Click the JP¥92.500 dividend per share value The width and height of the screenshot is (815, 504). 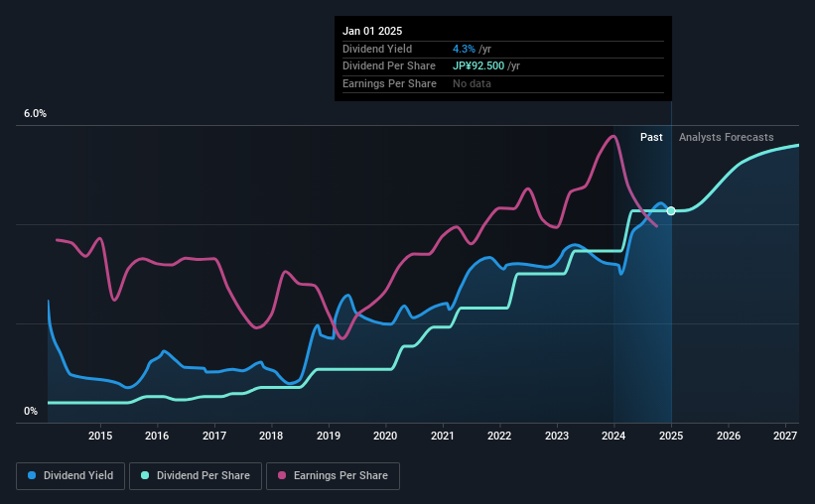[x=478, y=66]
